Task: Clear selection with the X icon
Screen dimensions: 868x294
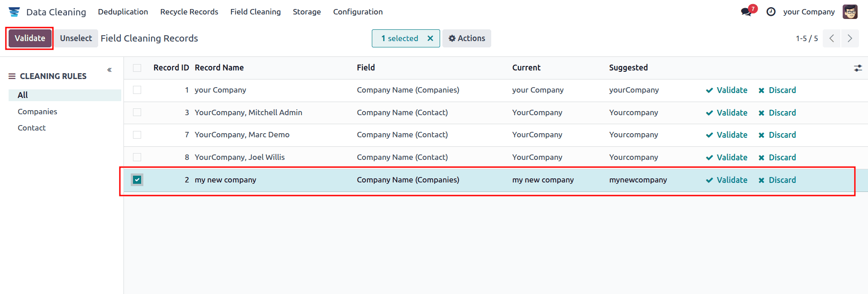Action: click(x=430, y=38)
